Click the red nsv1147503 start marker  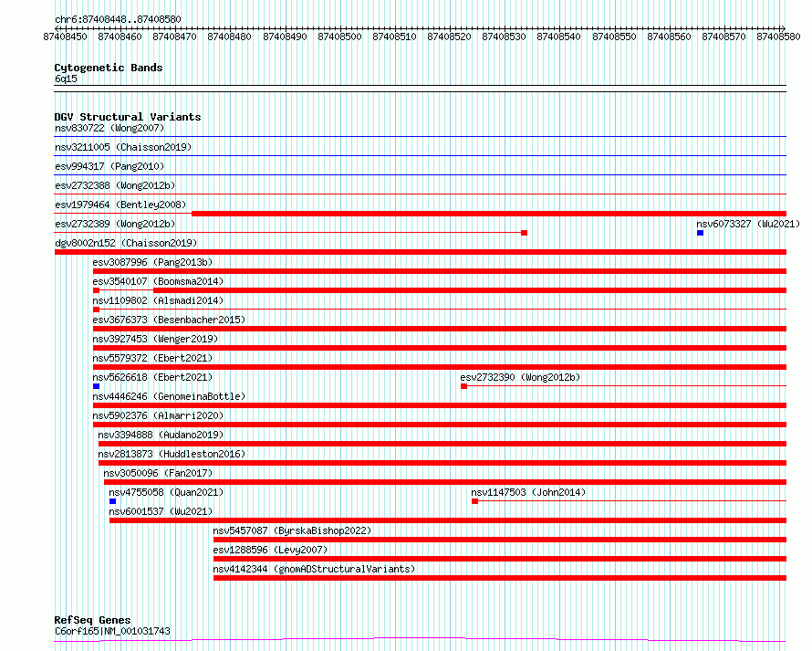[x=474, y=502]
